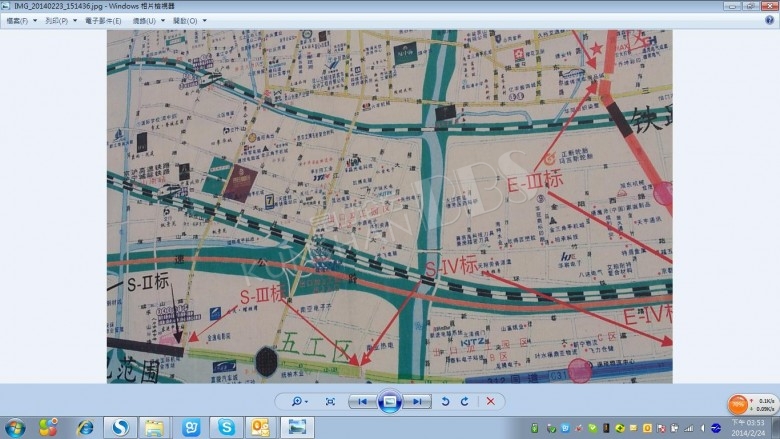Rotate image clockwise
This screenshot has height=439, width=780.
pos(465,401)
